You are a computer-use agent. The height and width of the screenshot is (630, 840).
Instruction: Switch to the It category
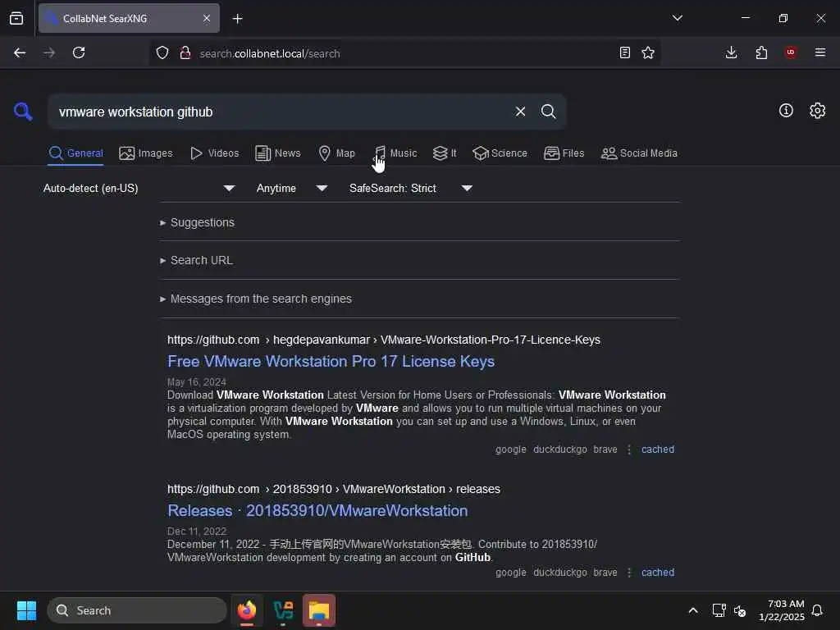pos(445,153)
